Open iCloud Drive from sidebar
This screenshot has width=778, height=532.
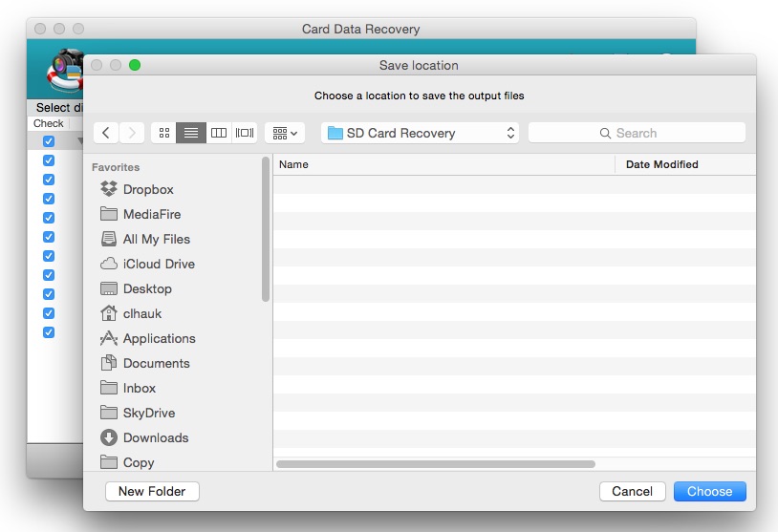click(158, 264)
